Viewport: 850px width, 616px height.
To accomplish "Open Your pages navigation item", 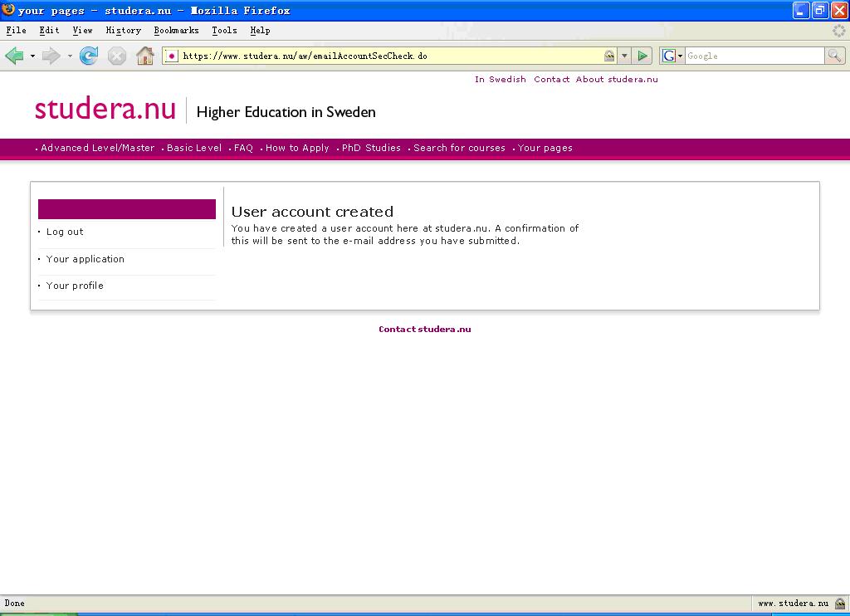I will (x=545, y=148).
